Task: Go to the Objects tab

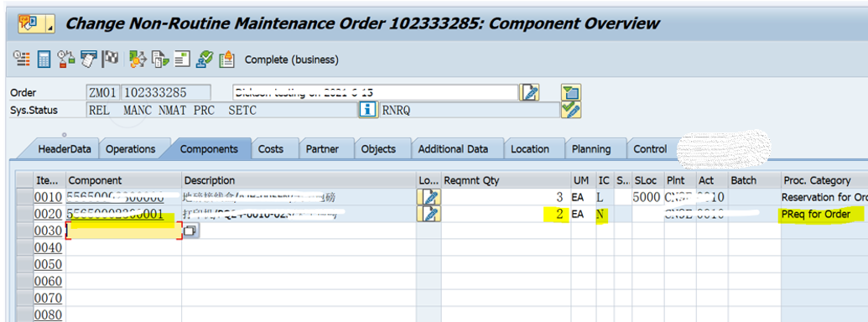Action: [378, 148]
